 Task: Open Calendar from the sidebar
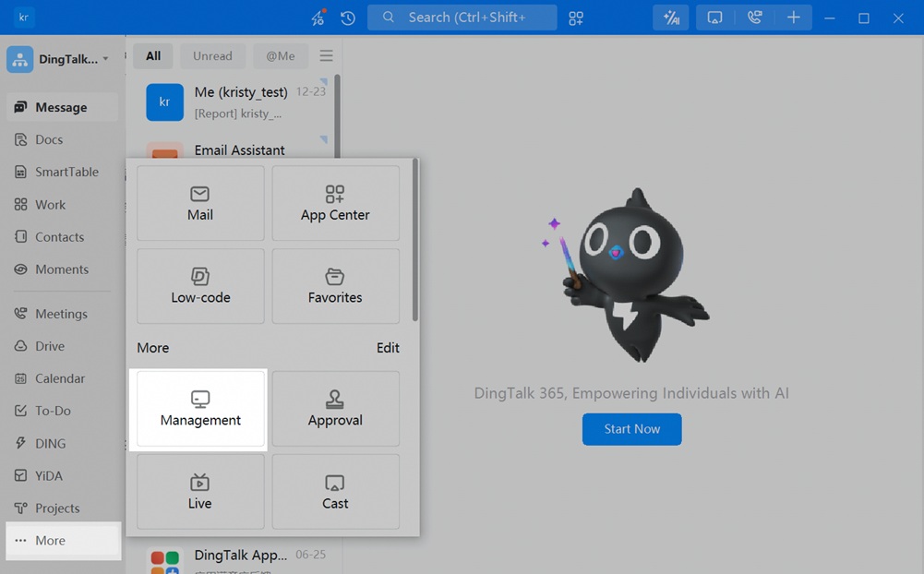63,378
